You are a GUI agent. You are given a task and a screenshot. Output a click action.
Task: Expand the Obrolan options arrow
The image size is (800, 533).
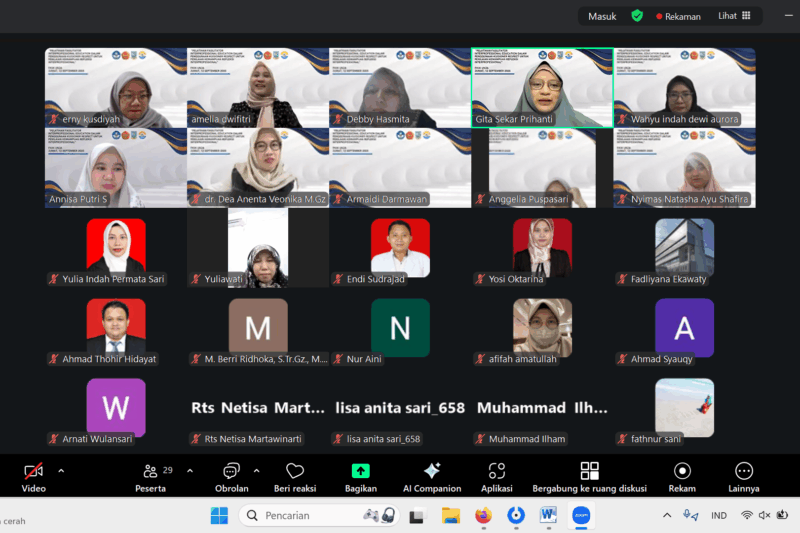[257, 471]
